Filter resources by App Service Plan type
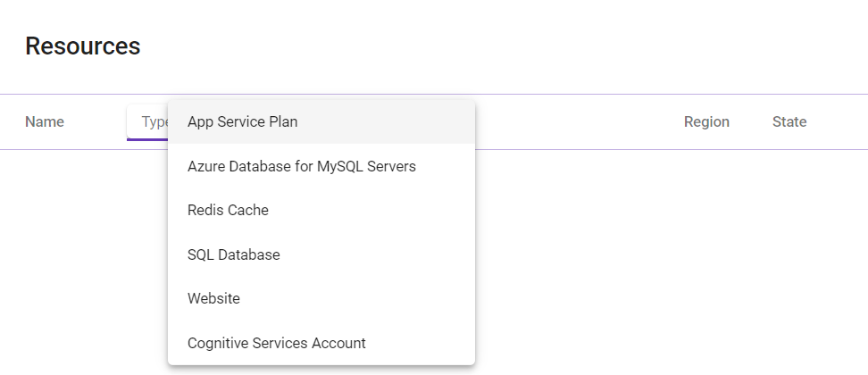 (x=242, y=121)
